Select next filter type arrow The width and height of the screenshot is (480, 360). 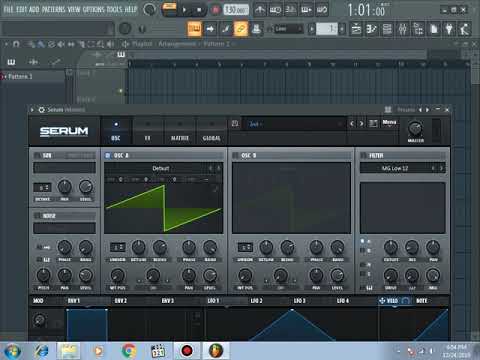click(x=441, y=168)
